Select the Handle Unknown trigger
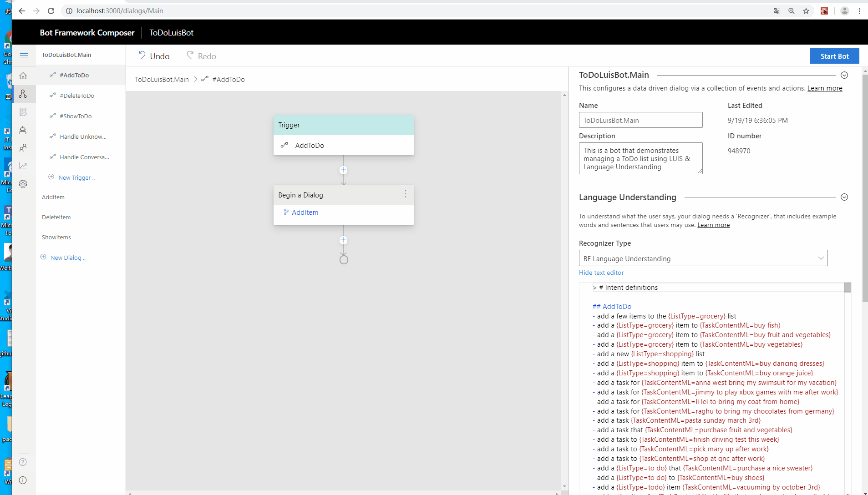The width and height of the screenshot is (868, 495). (81, 136)
